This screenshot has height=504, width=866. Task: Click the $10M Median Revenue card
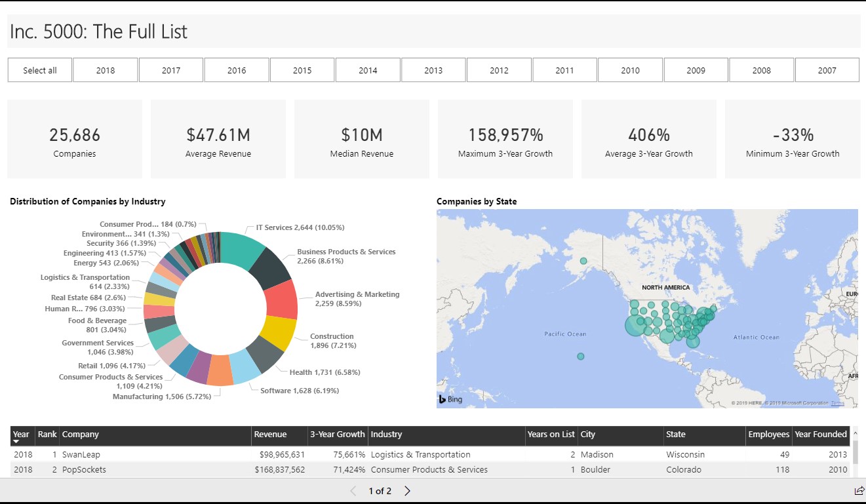click(x=362, y=139)
